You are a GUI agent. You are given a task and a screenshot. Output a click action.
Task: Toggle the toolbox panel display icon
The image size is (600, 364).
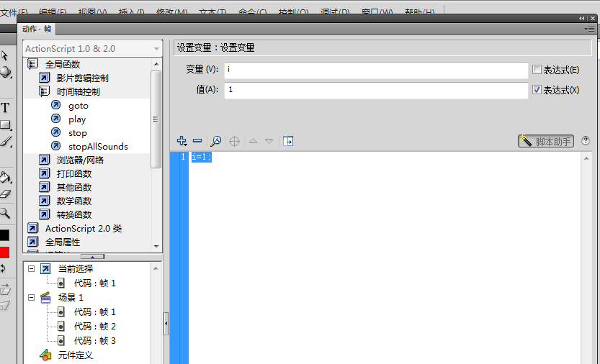point(288,141)
